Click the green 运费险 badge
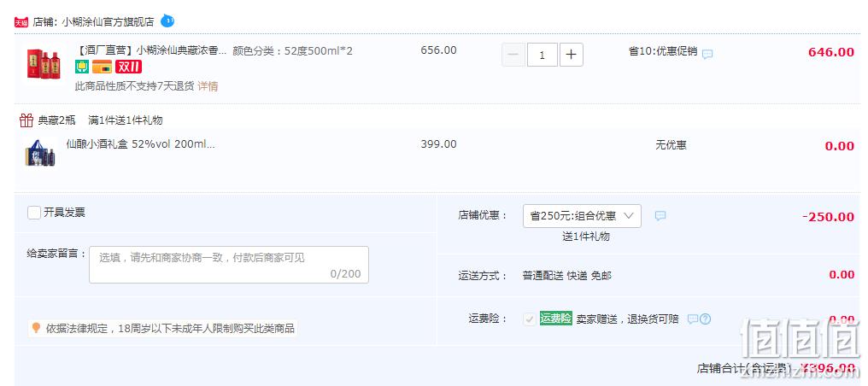 [556, 319]
